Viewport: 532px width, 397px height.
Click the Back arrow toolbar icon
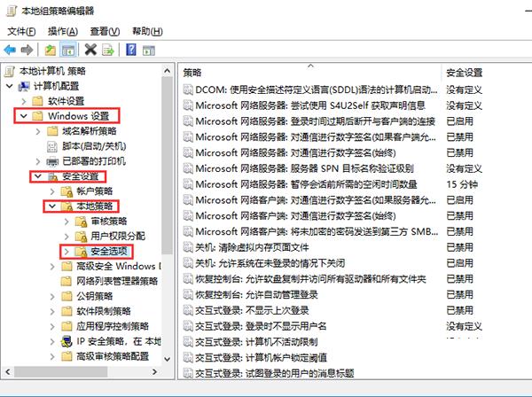pos(10,51)
